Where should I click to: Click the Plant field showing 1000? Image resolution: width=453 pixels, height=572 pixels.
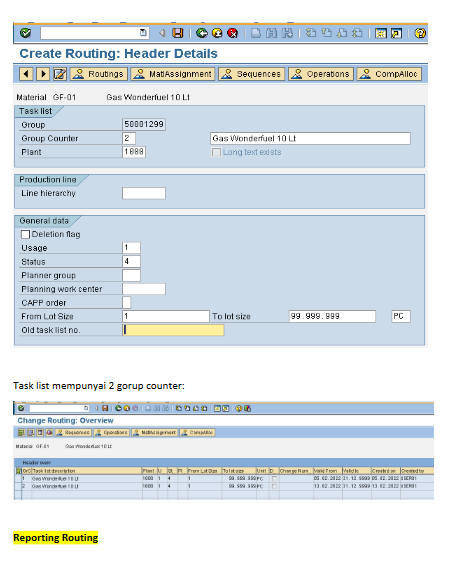134,152
